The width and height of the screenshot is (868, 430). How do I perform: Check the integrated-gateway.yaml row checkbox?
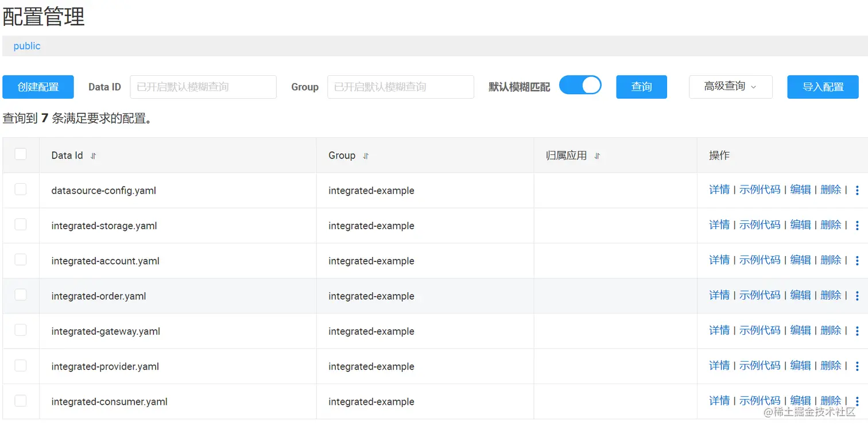pos(21,330)
